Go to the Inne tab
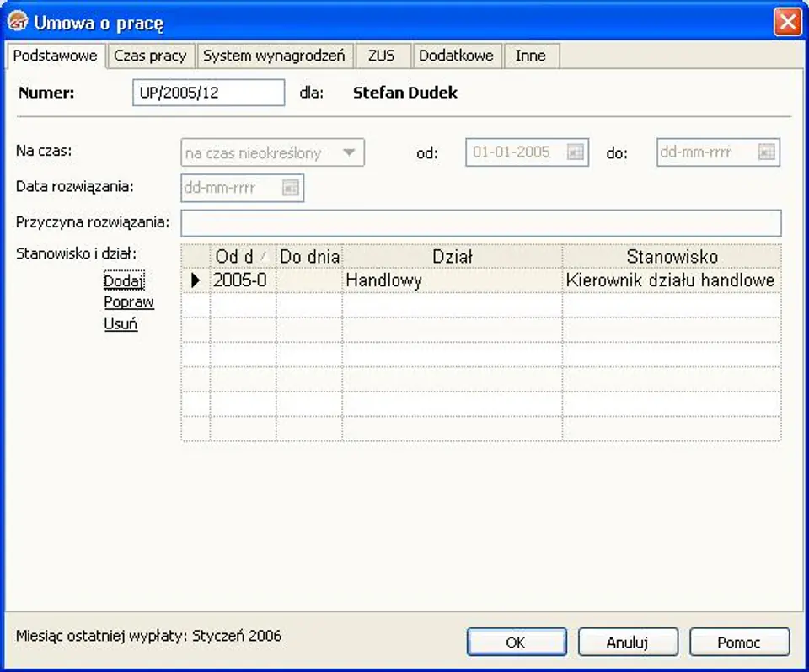 pyautogui.click(x=531, y=56)
